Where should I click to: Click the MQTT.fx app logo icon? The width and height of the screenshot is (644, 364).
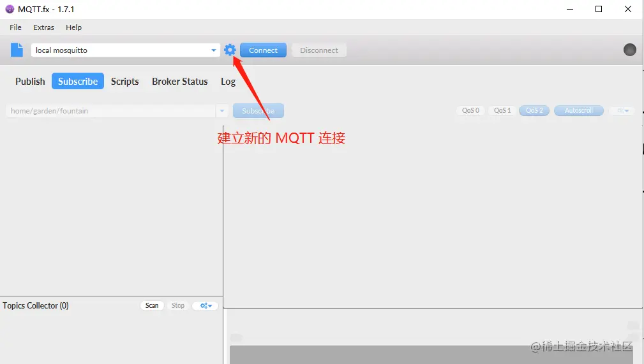pos(10,9)
